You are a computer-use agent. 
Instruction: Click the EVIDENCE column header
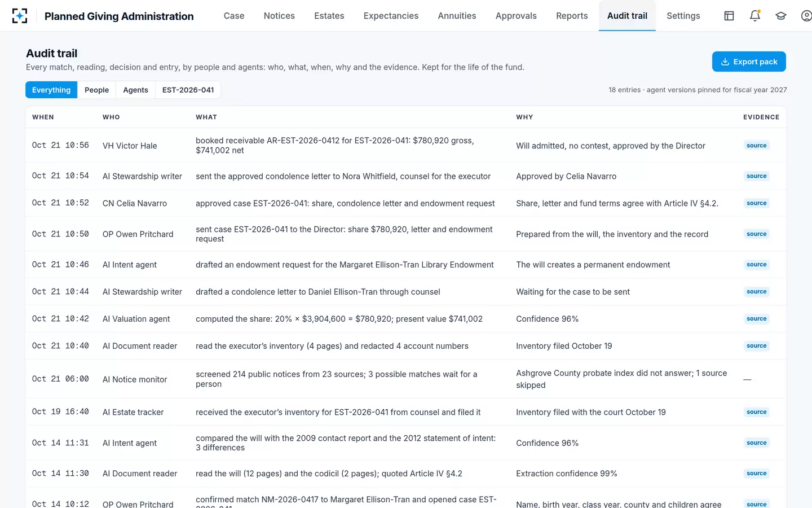click(x=761, y=117)
